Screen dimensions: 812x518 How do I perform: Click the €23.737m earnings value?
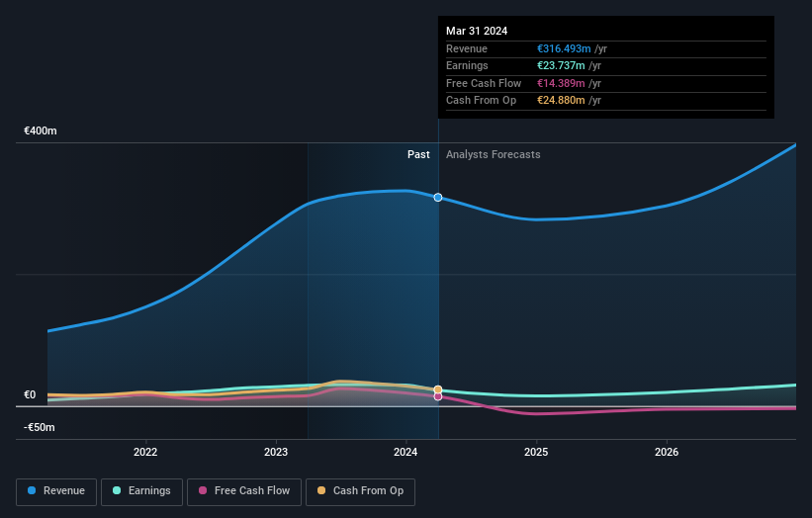click(x=561, y=65)
